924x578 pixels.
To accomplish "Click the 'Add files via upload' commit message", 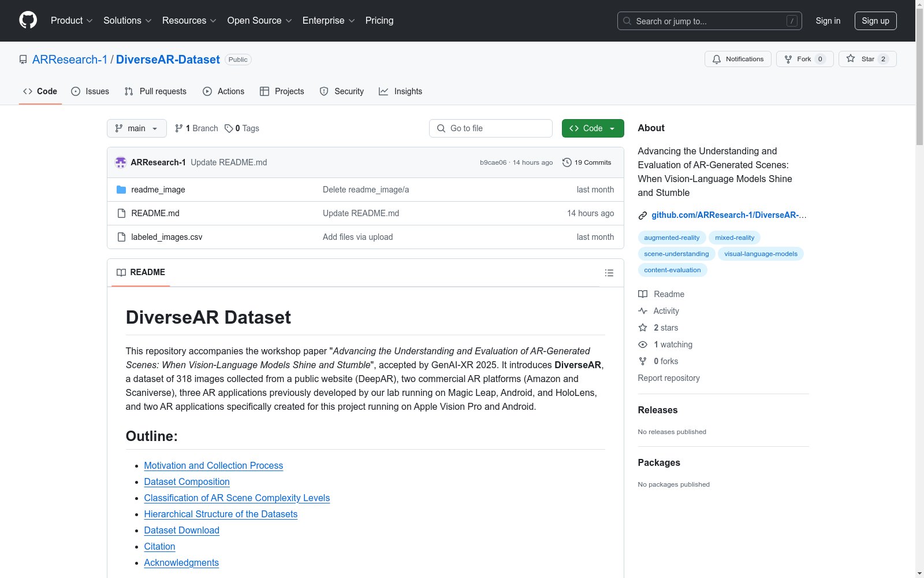I will (x=358, y=237).
